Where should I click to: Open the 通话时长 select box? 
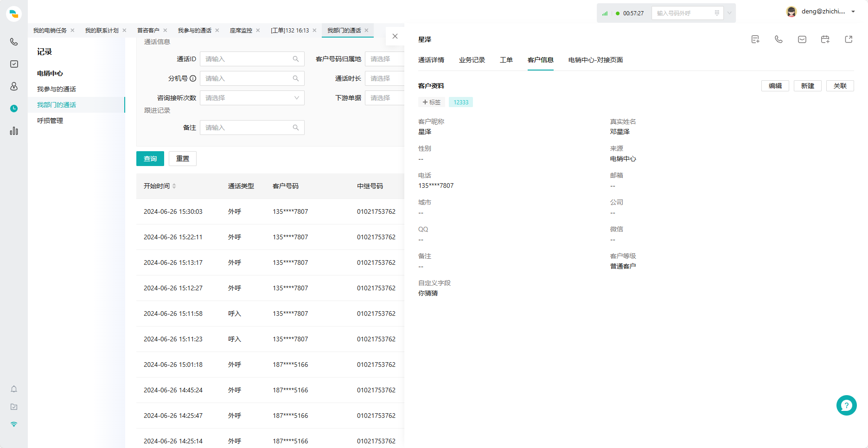(x=384, y=78)
